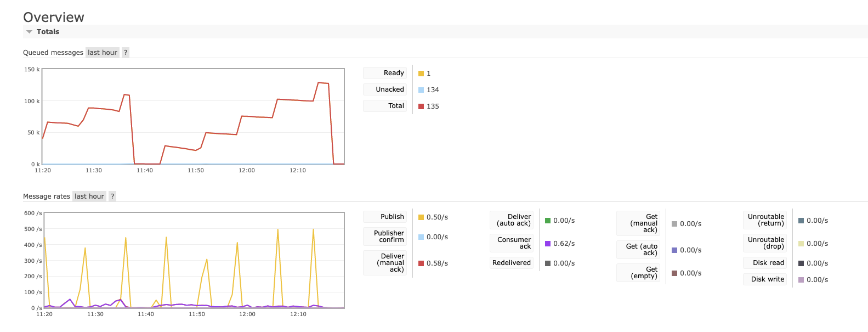This screenshot has width=868, height=332.
Task: Click the Deliver manual ack rate 0.58/s
Action: (437, 263)
